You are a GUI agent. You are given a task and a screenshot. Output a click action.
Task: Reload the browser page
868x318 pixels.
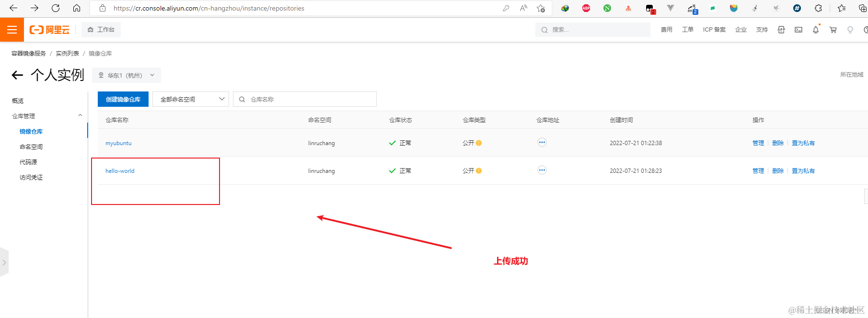click(56, 8)
